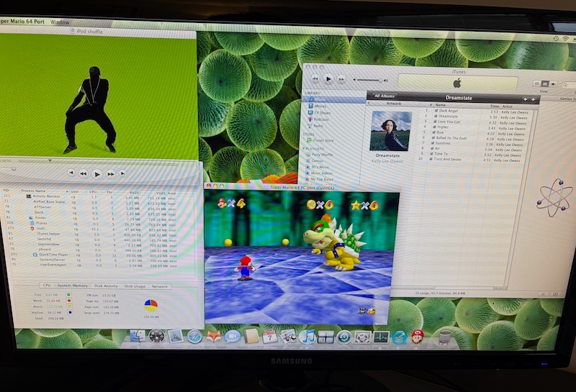
Task: Click Activity Monitor icon in Dock
Action: [x=381, y=337]
